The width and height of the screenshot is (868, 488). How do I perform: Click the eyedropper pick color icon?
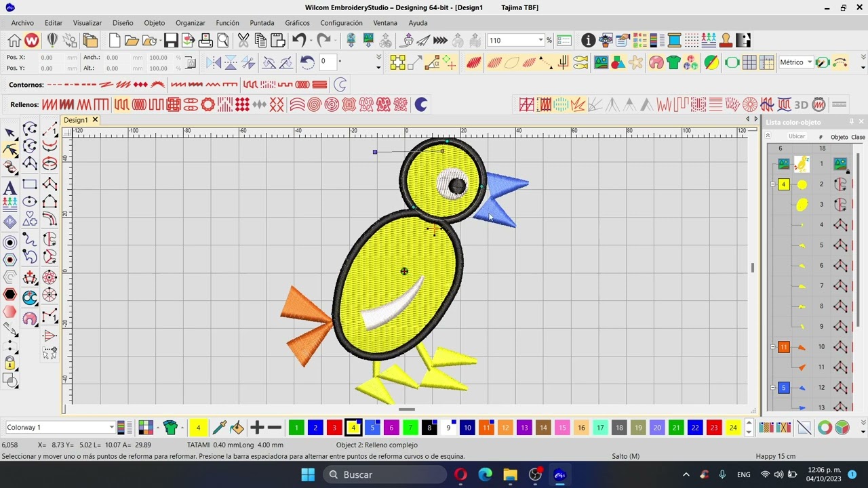tap(219, 427)
